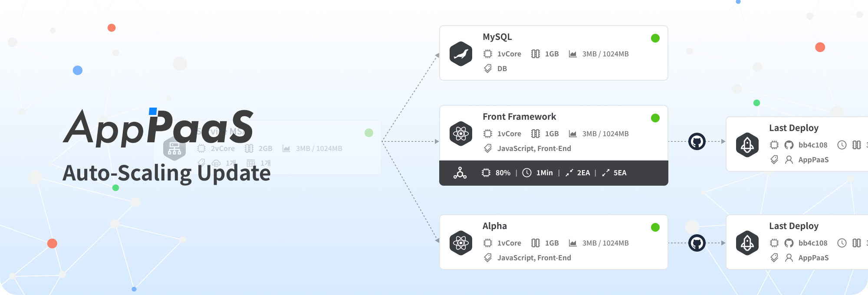The image size is (868, 295).
Task: Click the MySQL dolphin hexagon icon
Action: [461, 54]
